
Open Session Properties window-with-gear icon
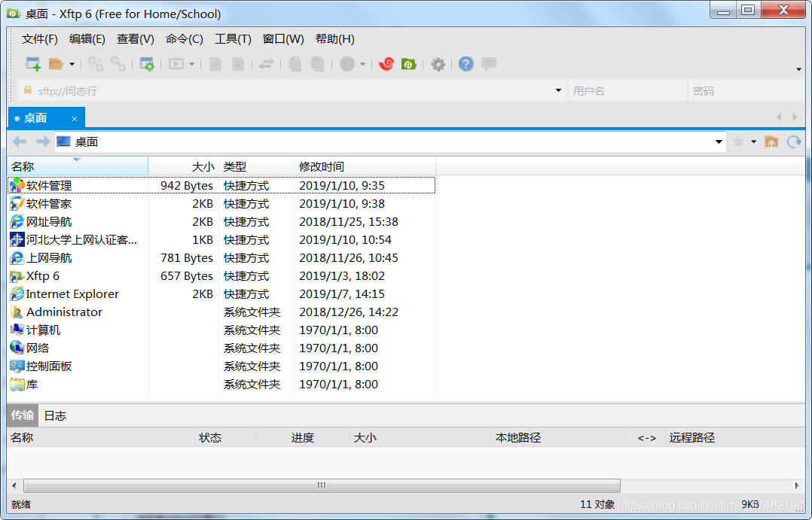coord(147,64)
